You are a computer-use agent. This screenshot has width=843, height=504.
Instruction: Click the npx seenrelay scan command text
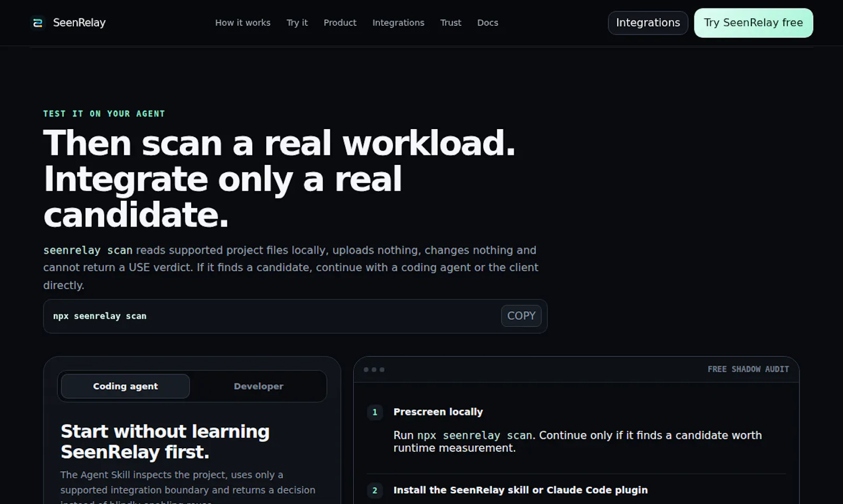click(100, 316)
